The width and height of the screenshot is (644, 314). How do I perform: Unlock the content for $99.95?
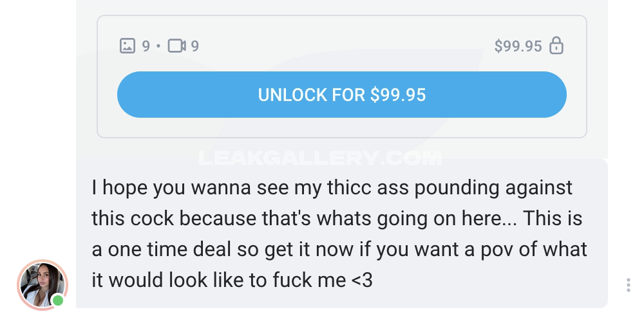pos(342,95)
